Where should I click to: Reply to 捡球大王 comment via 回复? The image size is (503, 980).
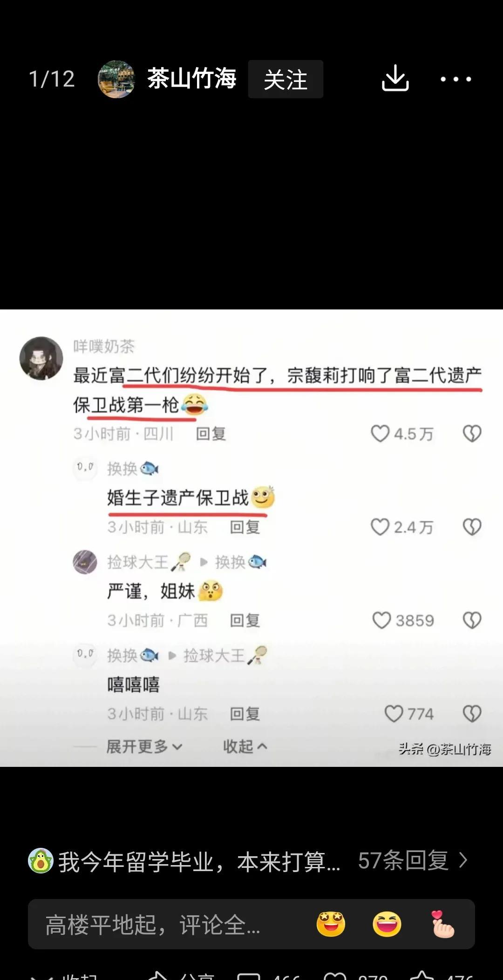pos(245,620)
